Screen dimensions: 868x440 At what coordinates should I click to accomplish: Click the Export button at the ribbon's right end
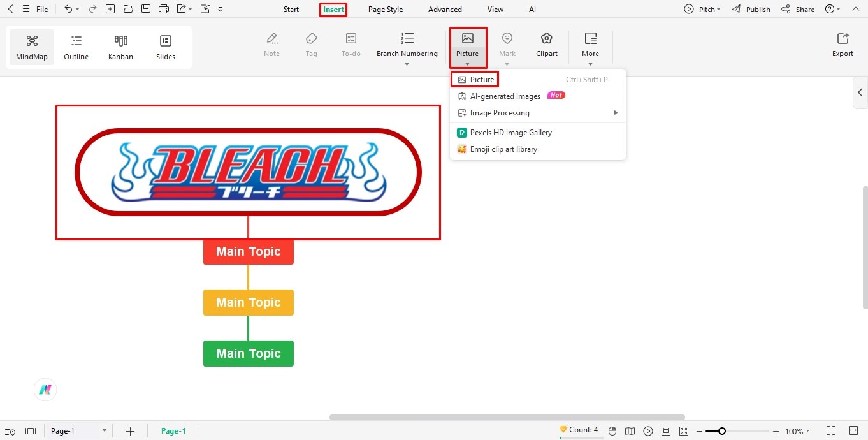843,45
